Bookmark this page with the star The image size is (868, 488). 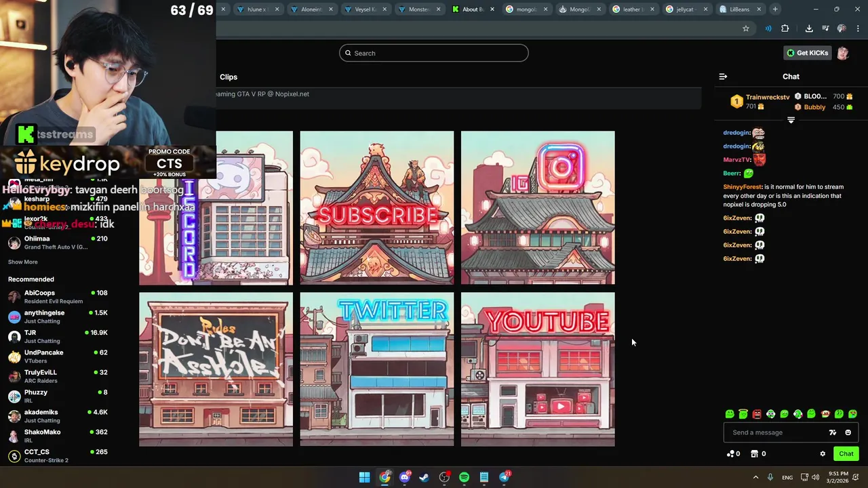point(746,28)
